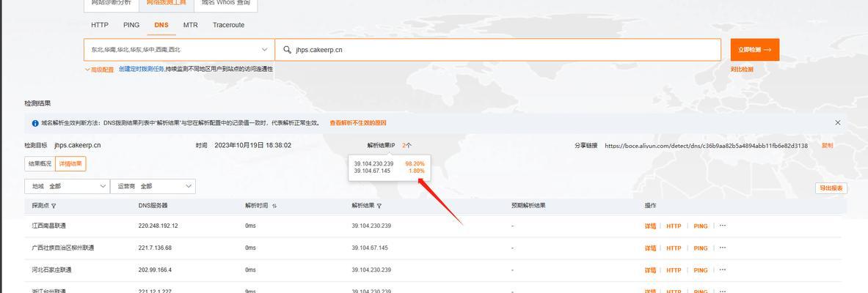Viewport: 868px width, 293px height.
Task: Open 详情 for 江西南昌联通 row
Action: coord(650,226)
